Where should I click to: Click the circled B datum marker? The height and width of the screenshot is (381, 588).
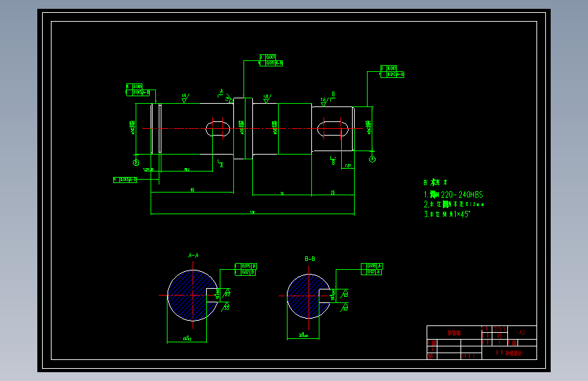tap(136, 163)
